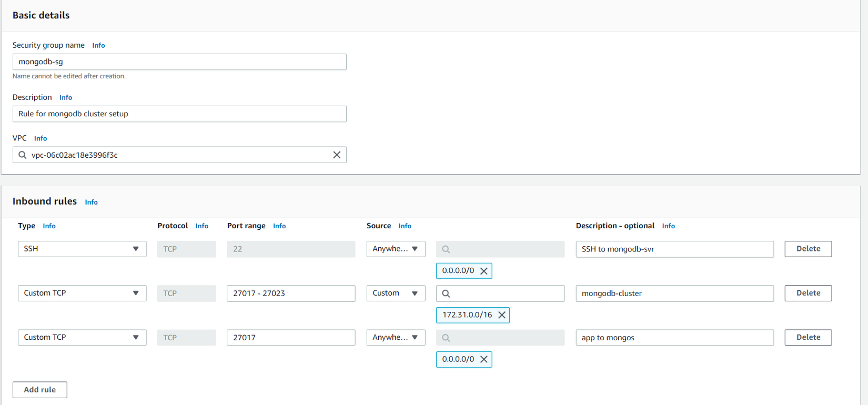Click the Info link beside Port range
868x405 pixels.
coord(279,226)
